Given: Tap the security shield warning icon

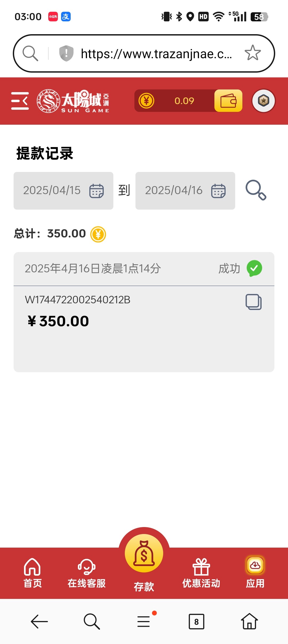Looking at the screenshot, I should (66, 53).
